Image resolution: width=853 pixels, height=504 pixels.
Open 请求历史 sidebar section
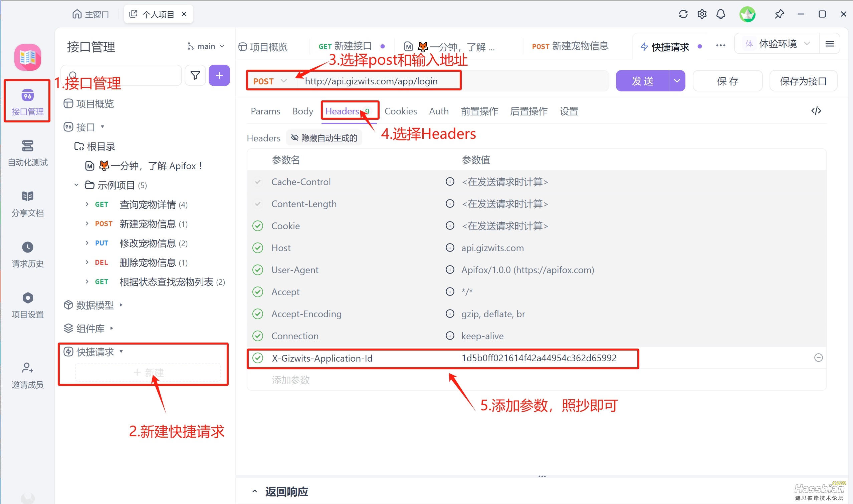click(x=27, y=255)
